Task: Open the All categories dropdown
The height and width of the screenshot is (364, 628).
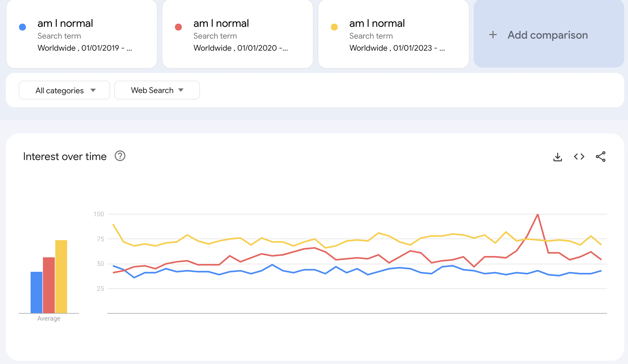Action: (x=64, y=90)
